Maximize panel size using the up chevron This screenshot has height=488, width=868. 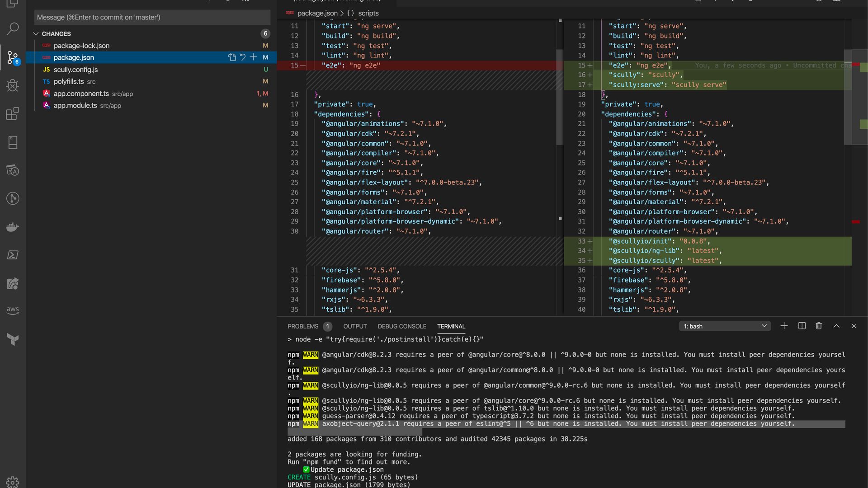[836, 326]
